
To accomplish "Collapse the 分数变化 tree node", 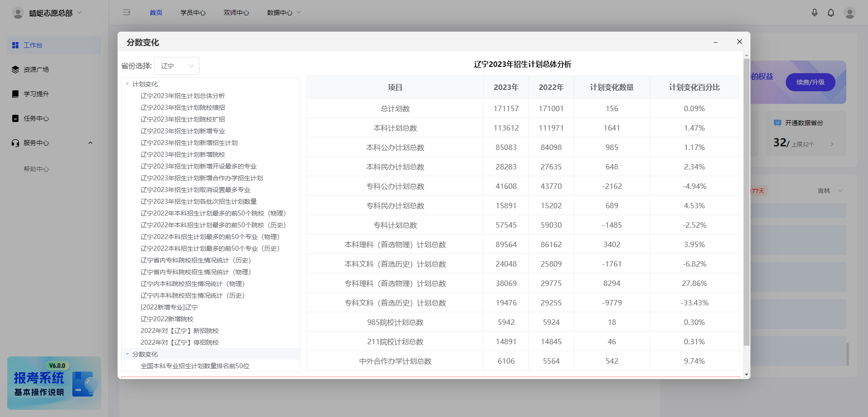I will (127, 354).
